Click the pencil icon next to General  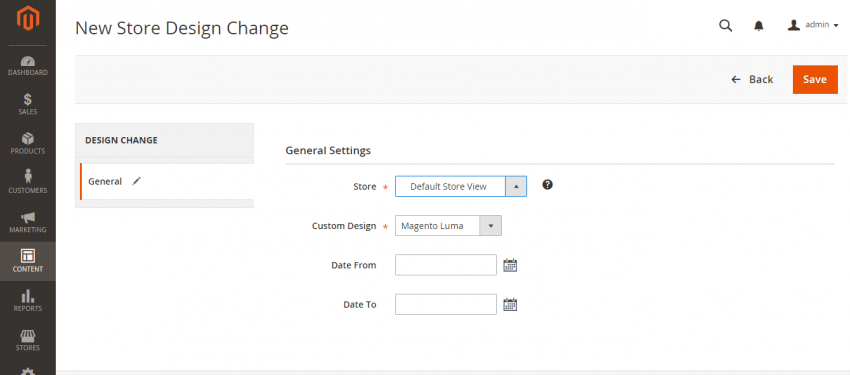137,181
